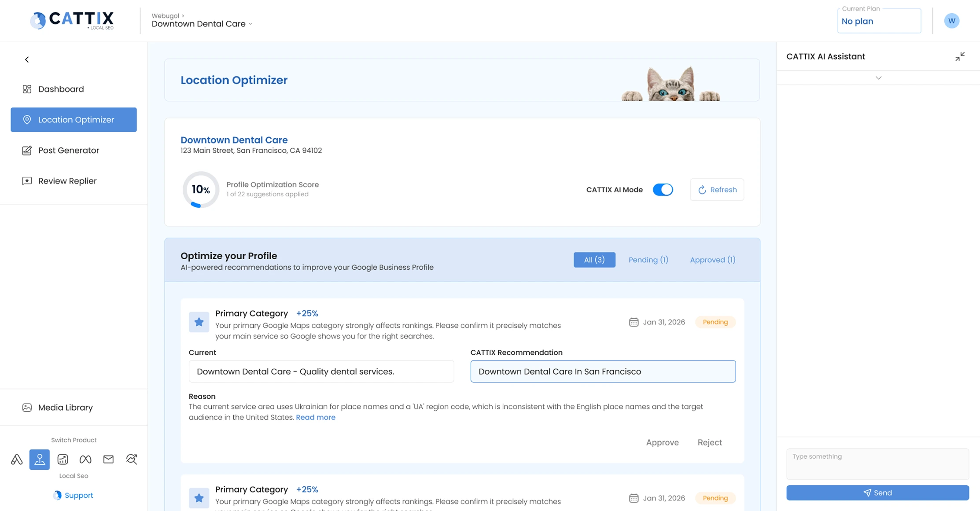Filter by Pending (1) tab
The image size is (980, 511).
click(x=648, y=260)
